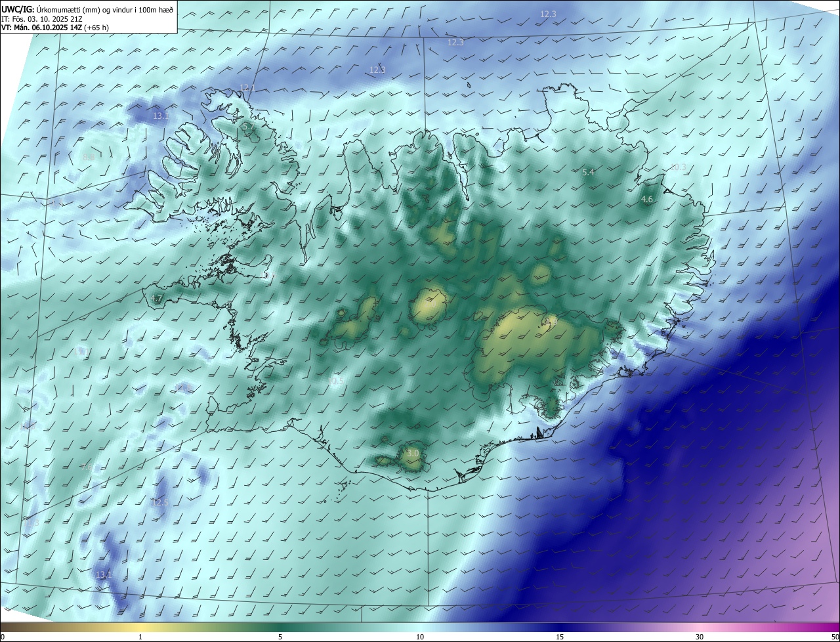
Task: Click the title text "Úrkomumætti (mm) og vindur i 100m hæð"
Action: tap(105, 9)
